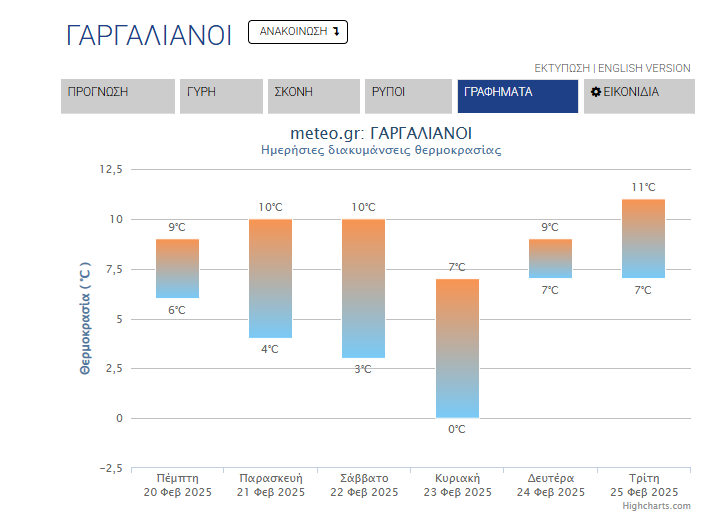Click the 12,5 y-axis value

[111, 169]
